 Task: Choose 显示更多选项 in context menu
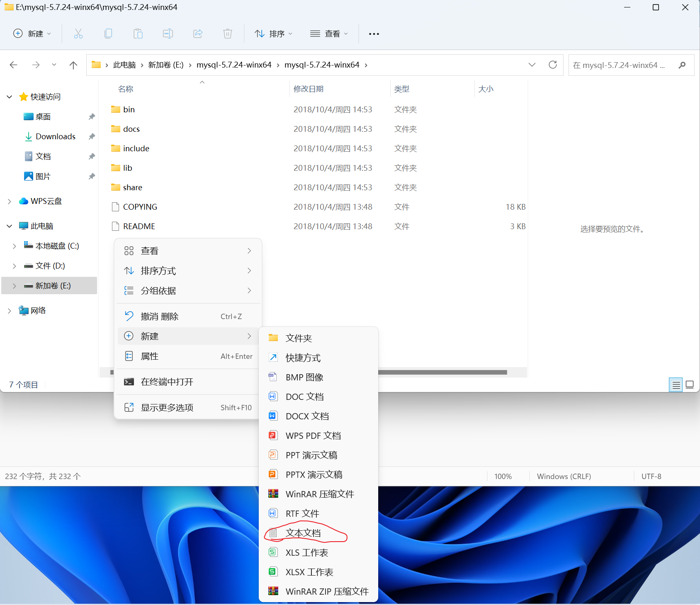[188, 407]
